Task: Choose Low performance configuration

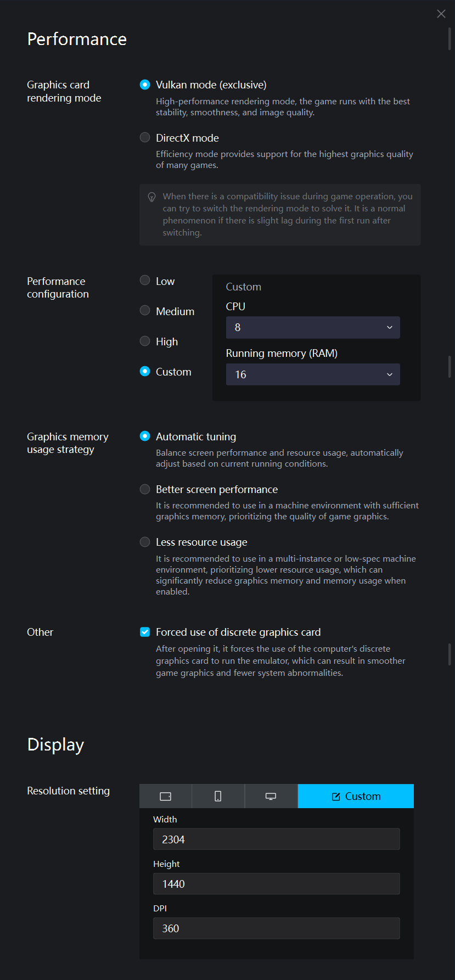Action: (x=145, y=281)
